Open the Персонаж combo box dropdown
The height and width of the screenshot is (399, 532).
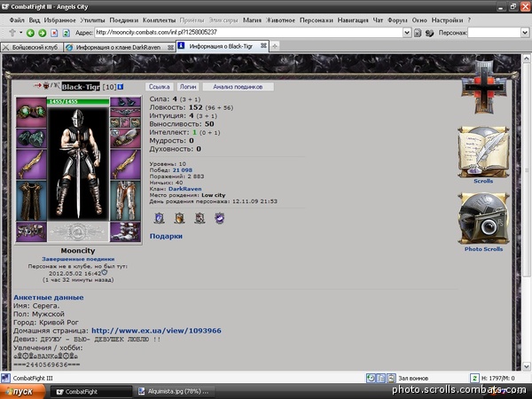[525, 33]
